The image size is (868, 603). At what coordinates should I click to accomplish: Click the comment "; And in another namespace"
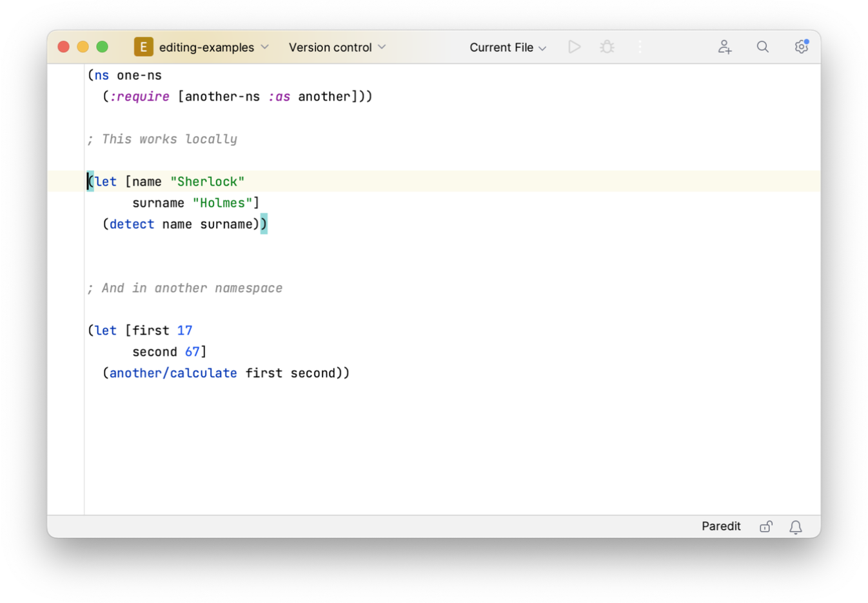click(x=185, y=288)
